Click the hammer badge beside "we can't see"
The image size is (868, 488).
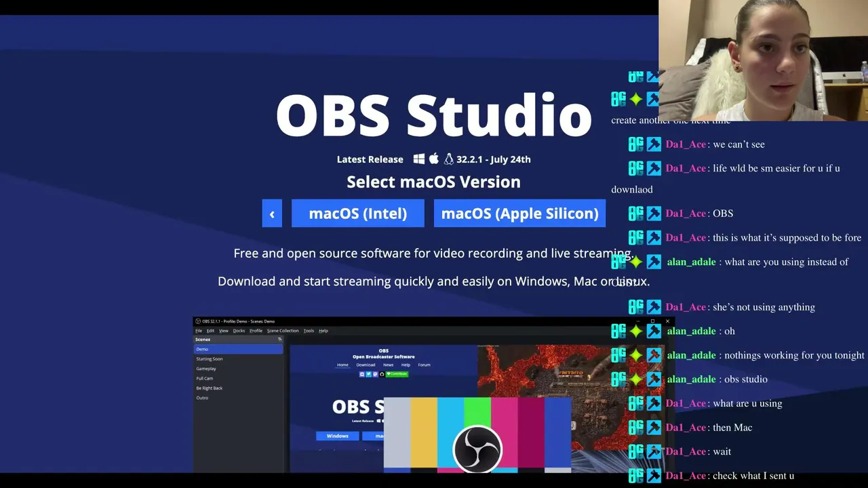(x=654, y=144)
